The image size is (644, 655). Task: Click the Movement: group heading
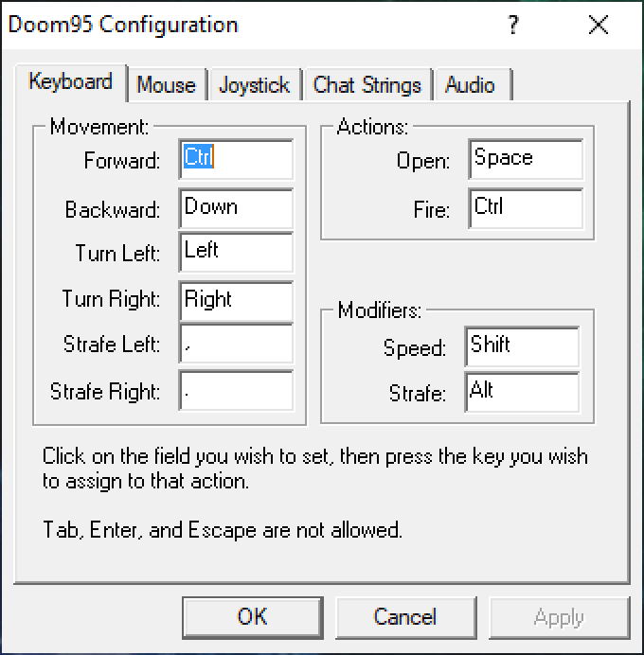(99, 127)
